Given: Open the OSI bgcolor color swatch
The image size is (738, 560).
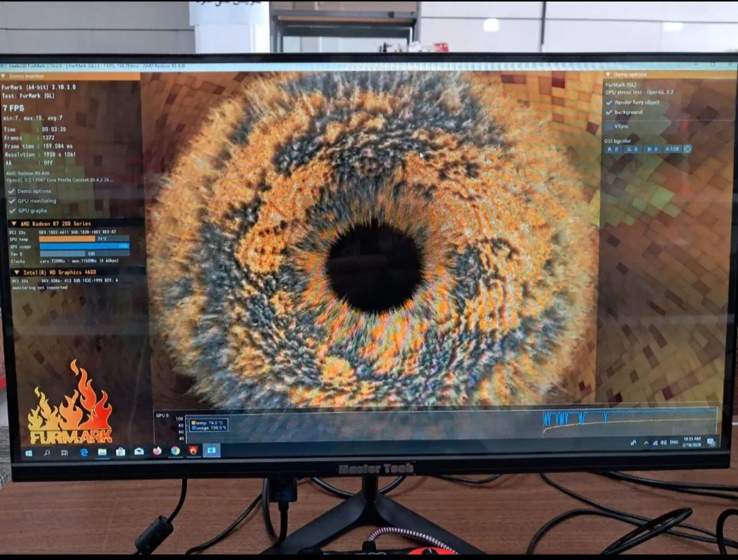Looking at the screenshot, I should point(687,149).
